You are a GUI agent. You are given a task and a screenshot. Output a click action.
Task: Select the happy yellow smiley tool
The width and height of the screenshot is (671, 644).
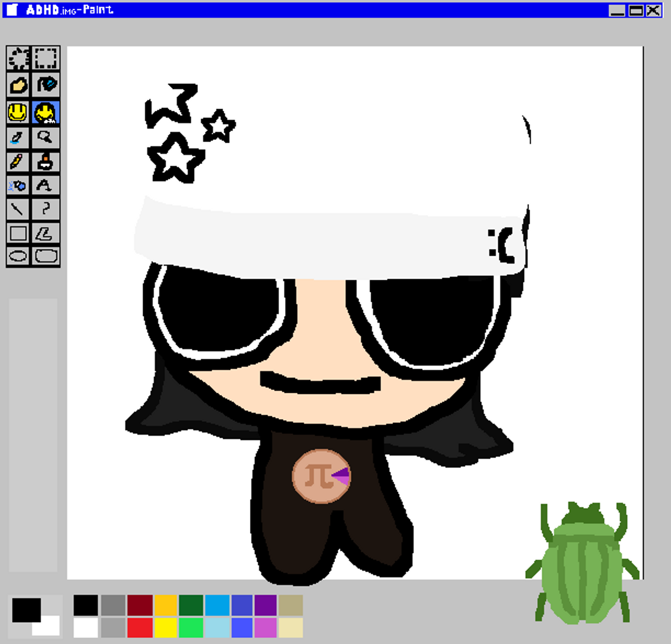[x=19, y=112]
